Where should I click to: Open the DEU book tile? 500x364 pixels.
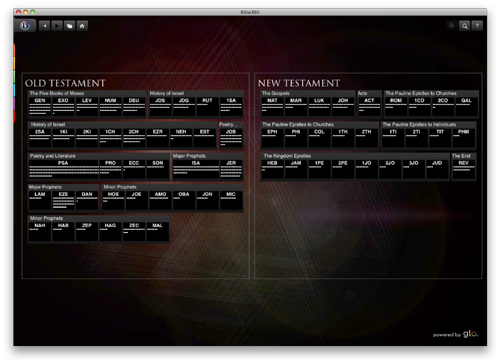(x=134, y=107)
